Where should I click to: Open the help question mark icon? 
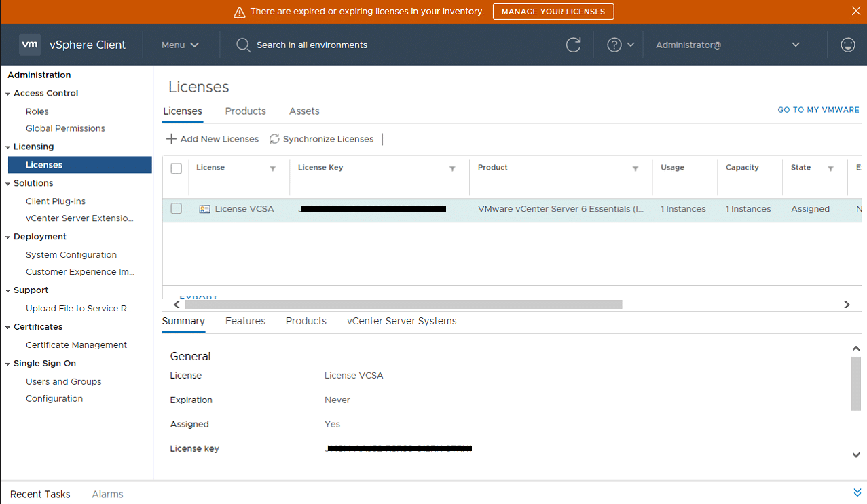(x=614, y=45)
